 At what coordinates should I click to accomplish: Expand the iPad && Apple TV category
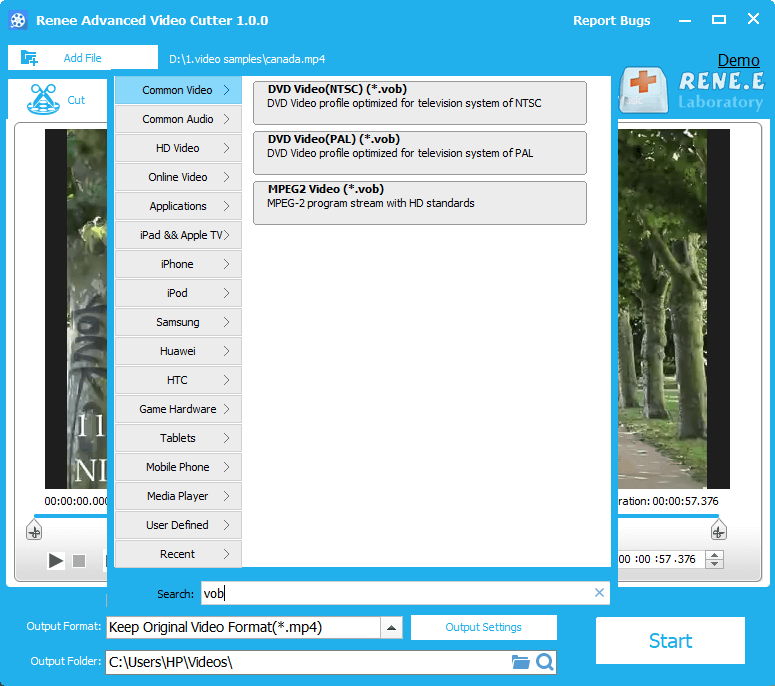178,235
